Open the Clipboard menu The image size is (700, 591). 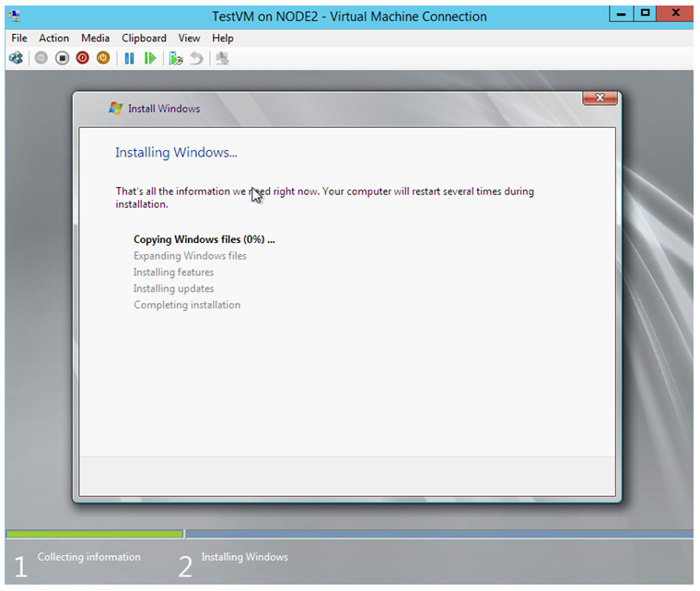click(145, 39)
